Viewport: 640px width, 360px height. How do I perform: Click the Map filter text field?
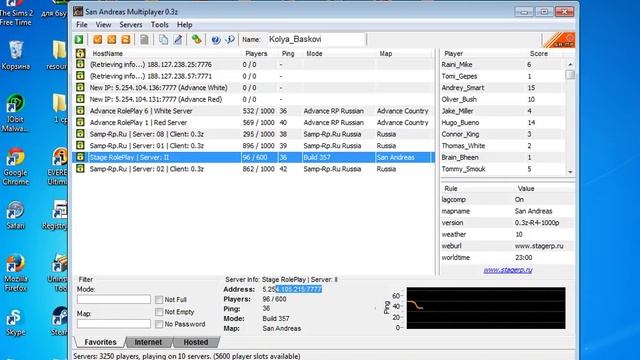coord(114,324)
